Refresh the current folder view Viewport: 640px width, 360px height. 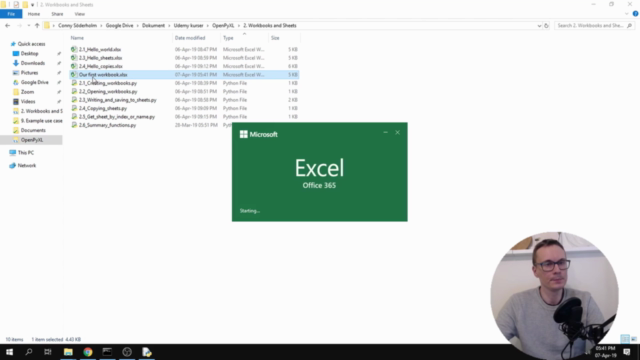[547, 25]
